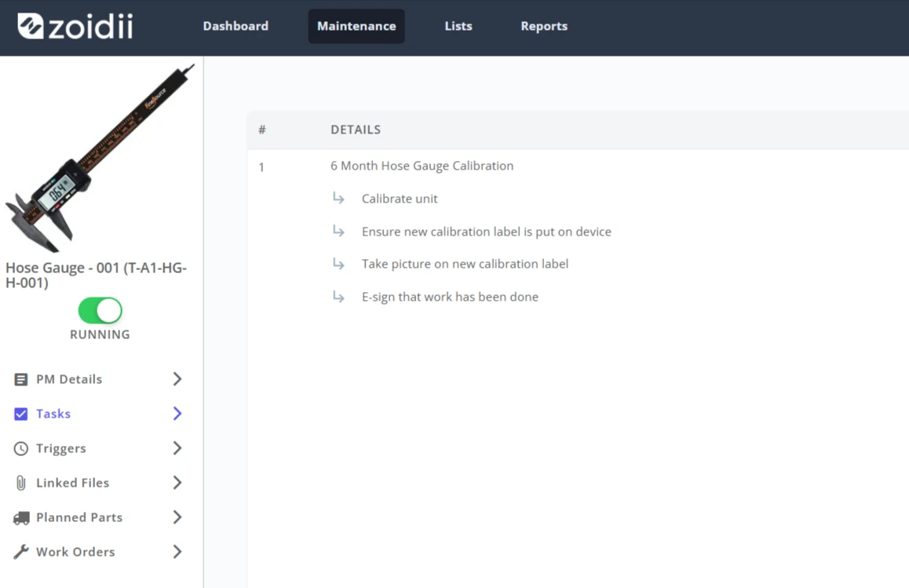This screenshot has width=909, height=588.
Task: Click the Tasks checkmark icon
Action: (21, 414)
